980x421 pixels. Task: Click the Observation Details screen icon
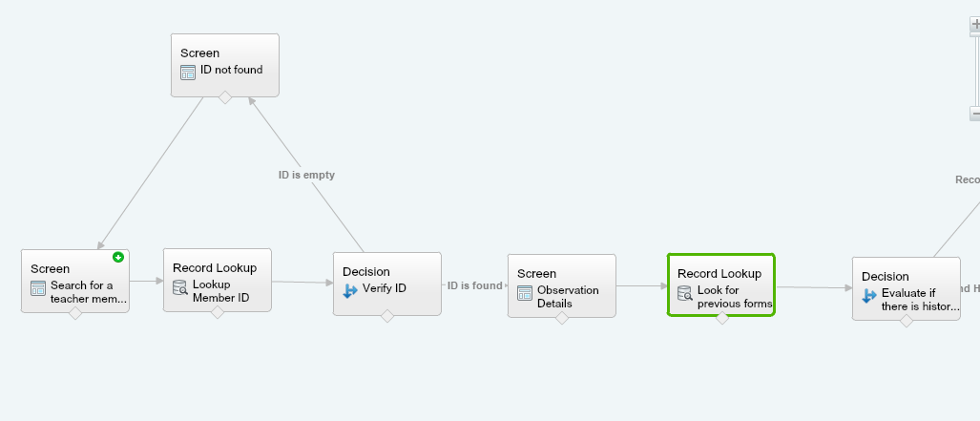click(525, 293)
